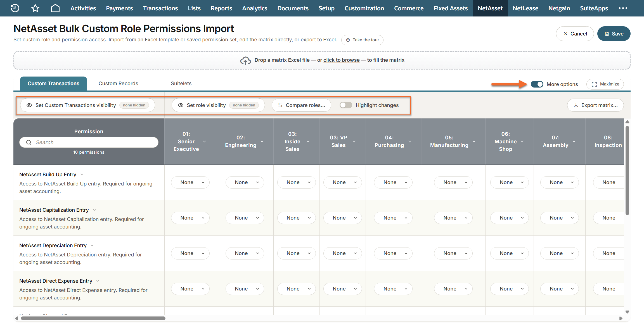Open Set Custom Transactions visibility
The width and height of the screenshot is (644, 331).
(87, 105)
